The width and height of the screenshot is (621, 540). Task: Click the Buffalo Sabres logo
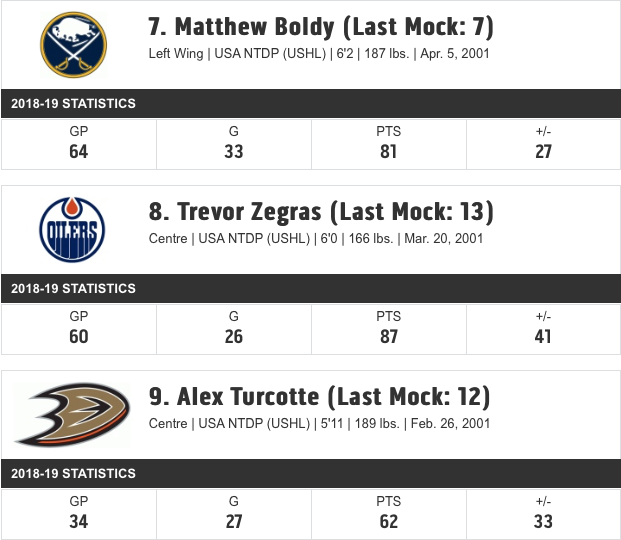tap(73, 45)
